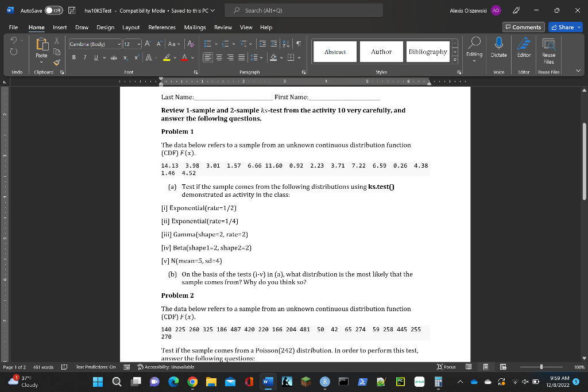Viewport: 588px width, 392px height.
Task: Open borders dropdown arrow
Action: pos(299,57)
